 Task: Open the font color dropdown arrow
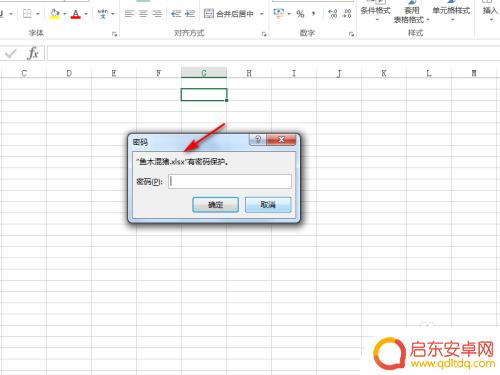point(86,14)
